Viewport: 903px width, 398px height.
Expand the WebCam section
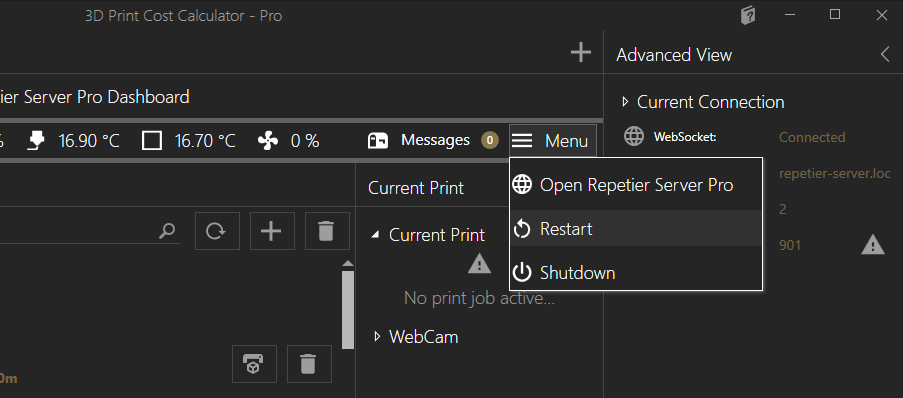point(377,336)
